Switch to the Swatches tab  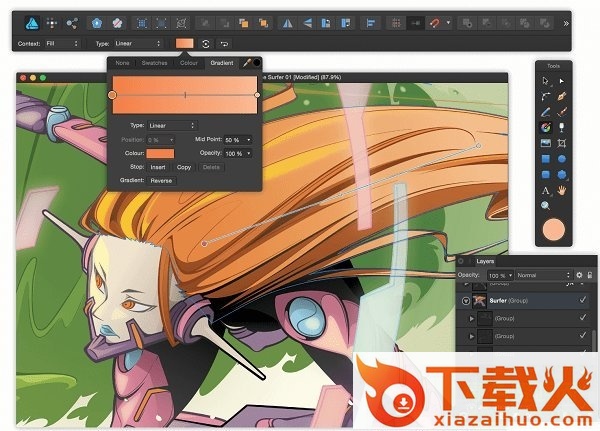pyautogui.click(x=152, y=63)
